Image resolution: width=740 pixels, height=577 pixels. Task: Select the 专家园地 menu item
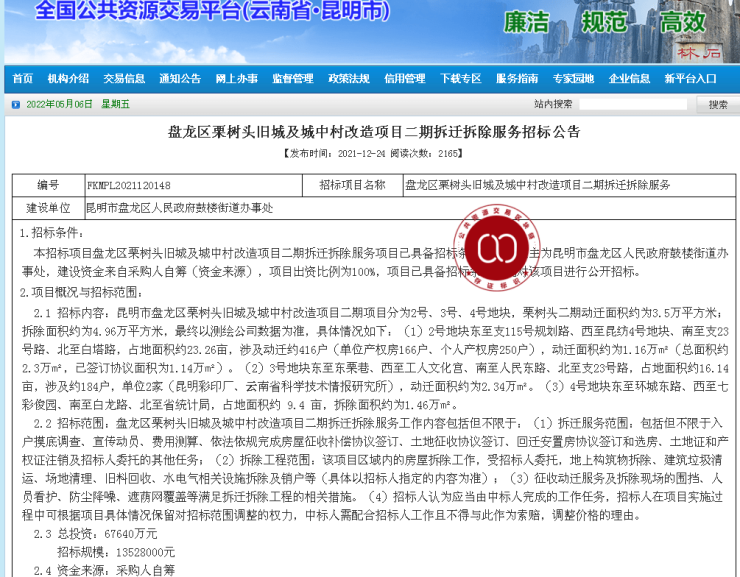[x=573, y=79]
